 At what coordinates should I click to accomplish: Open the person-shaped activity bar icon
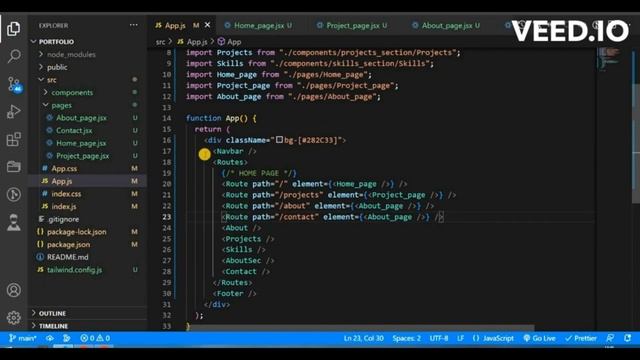(13, 222)
